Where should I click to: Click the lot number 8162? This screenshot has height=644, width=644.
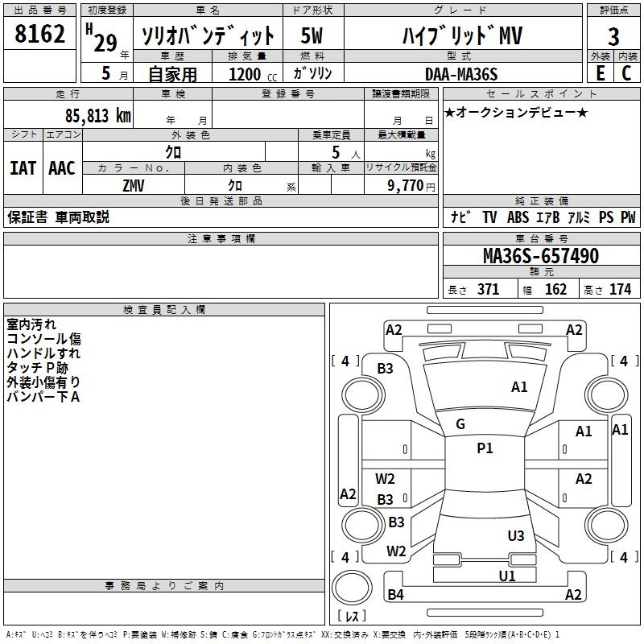point(40,35)
